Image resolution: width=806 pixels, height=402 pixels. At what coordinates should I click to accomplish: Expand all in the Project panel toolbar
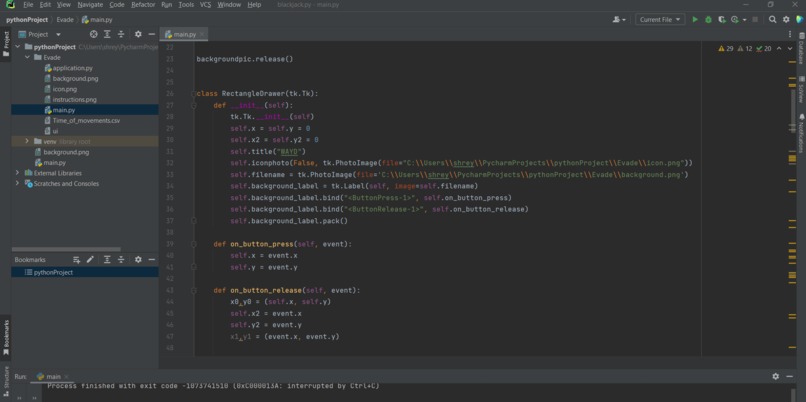pos(107,34)
